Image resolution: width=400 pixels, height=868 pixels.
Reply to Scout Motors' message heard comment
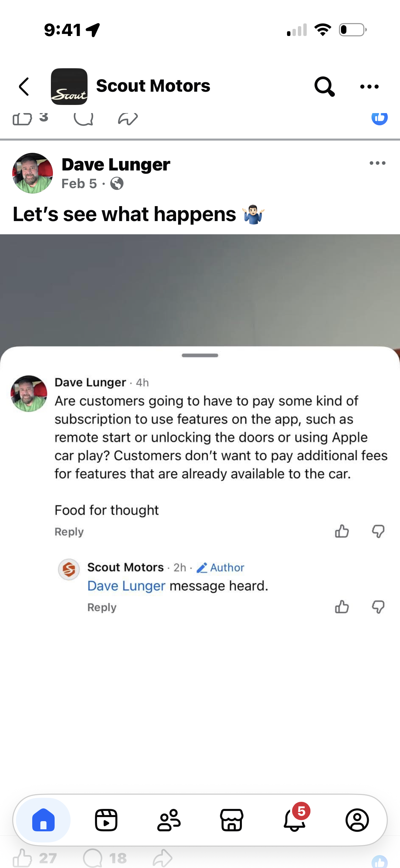click(x=102, y=607)
